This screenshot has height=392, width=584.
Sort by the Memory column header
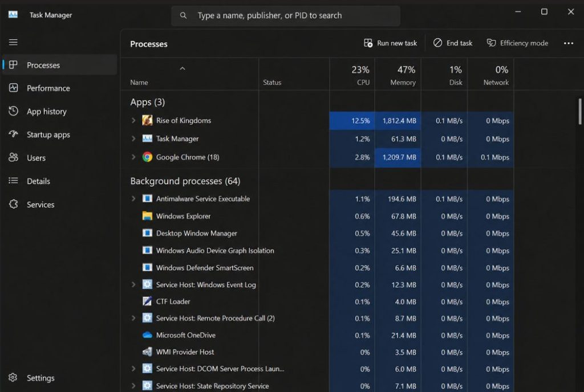coord(398,75)
